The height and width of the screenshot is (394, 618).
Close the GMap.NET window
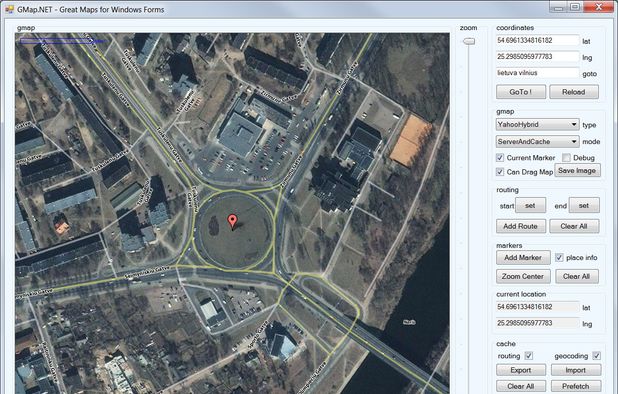click(598, 7)
